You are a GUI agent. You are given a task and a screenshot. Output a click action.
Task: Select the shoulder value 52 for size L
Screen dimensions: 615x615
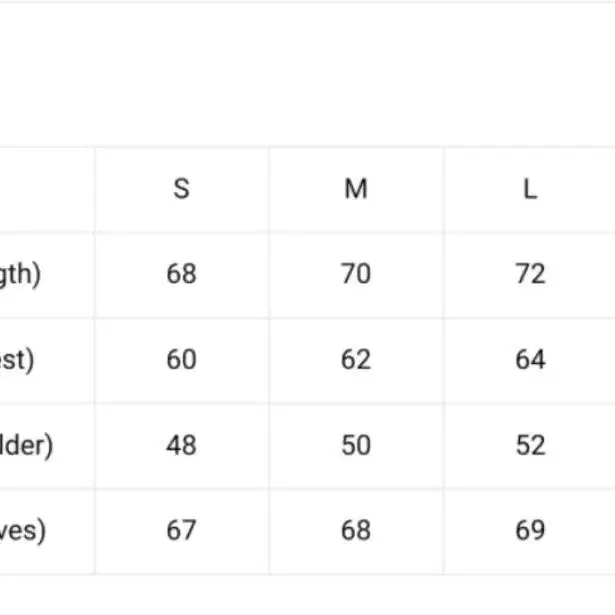tap(530, 445)
